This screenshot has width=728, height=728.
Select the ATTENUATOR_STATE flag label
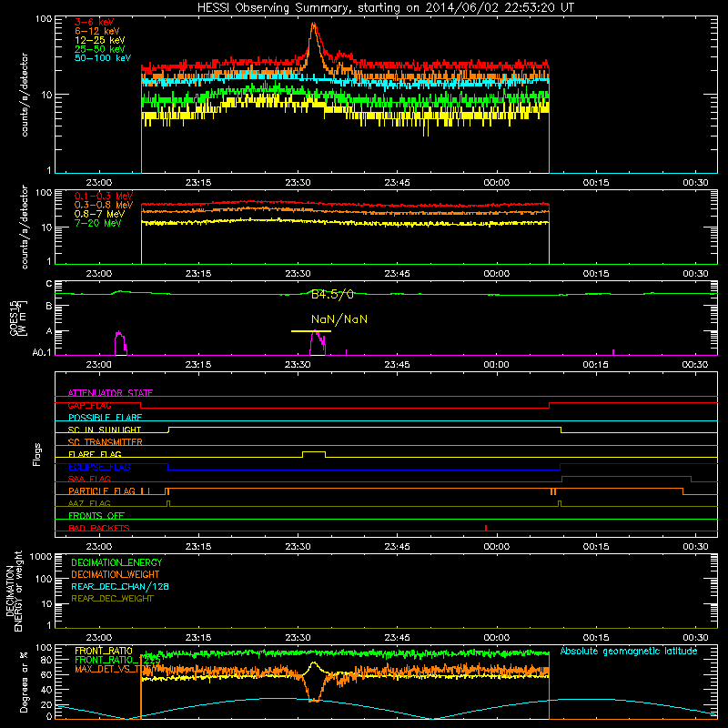[x=110, y=393]
